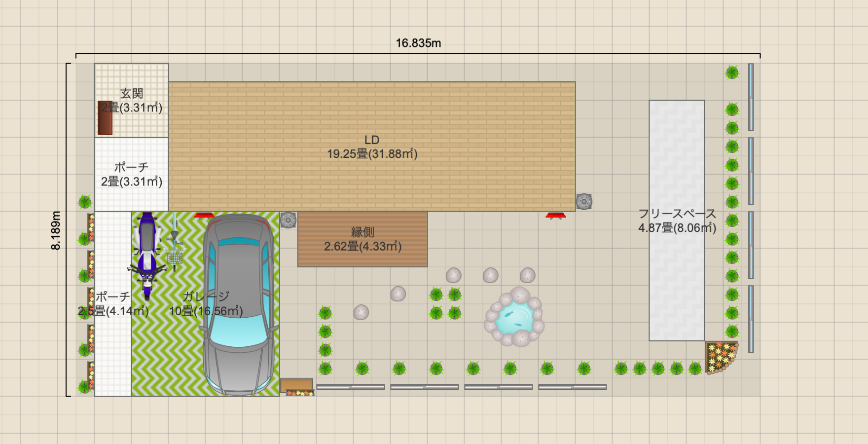
Task: Select the topmost plant in the right-side row
Action: [732, 73]
